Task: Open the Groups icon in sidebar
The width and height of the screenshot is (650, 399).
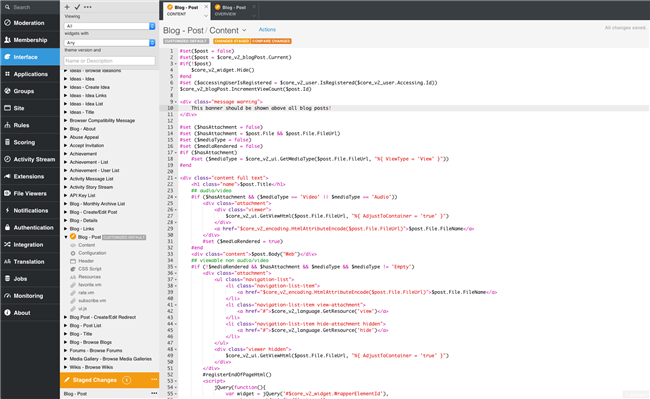Action: (7, 91)
